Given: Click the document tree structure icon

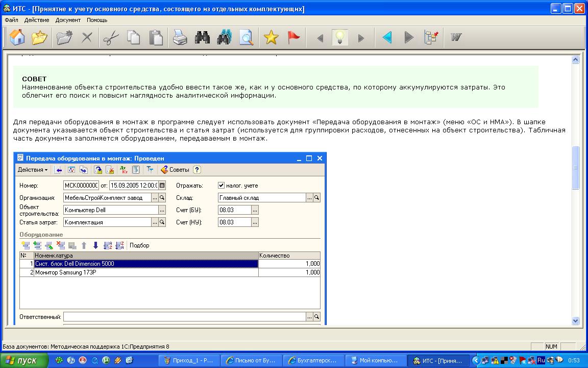Looking at the screenshot, I should (432, 38).
